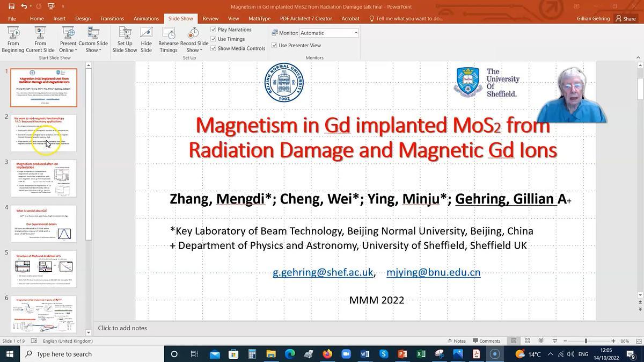644x362 pixels.
Task: Open Task View on taskbar
Action: click(x=194, y=354)
